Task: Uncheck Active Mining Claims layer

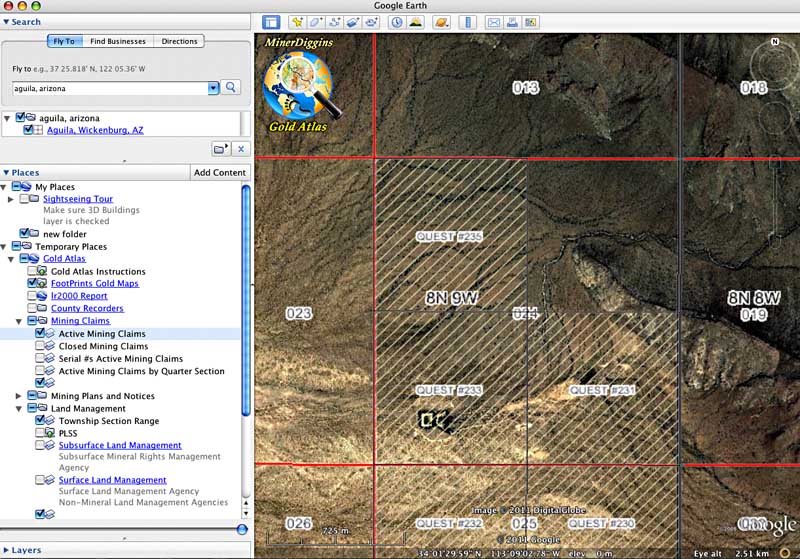Action: coord(40,333)
